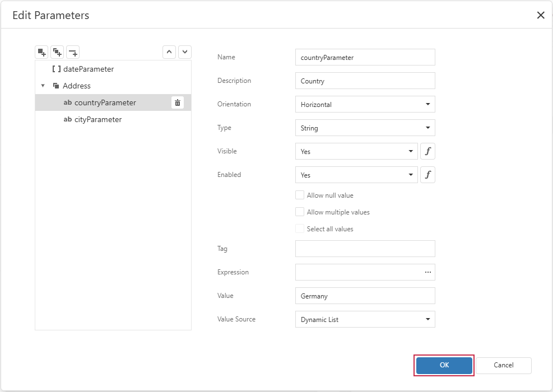This screenshot has height=392, width=553.
Task: Move the selected parameter up
Action: pyautogui.click(x=169, y=52)
